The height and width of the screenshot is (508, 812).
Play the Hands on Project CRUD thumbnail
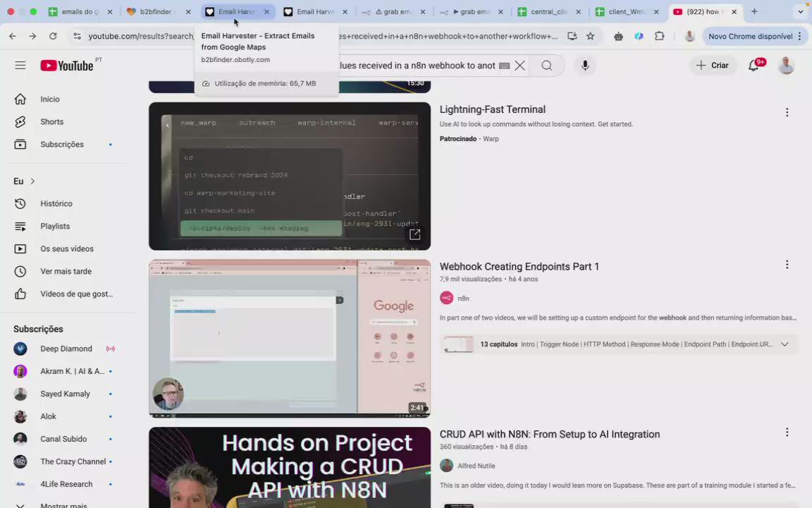click(290, 468)
